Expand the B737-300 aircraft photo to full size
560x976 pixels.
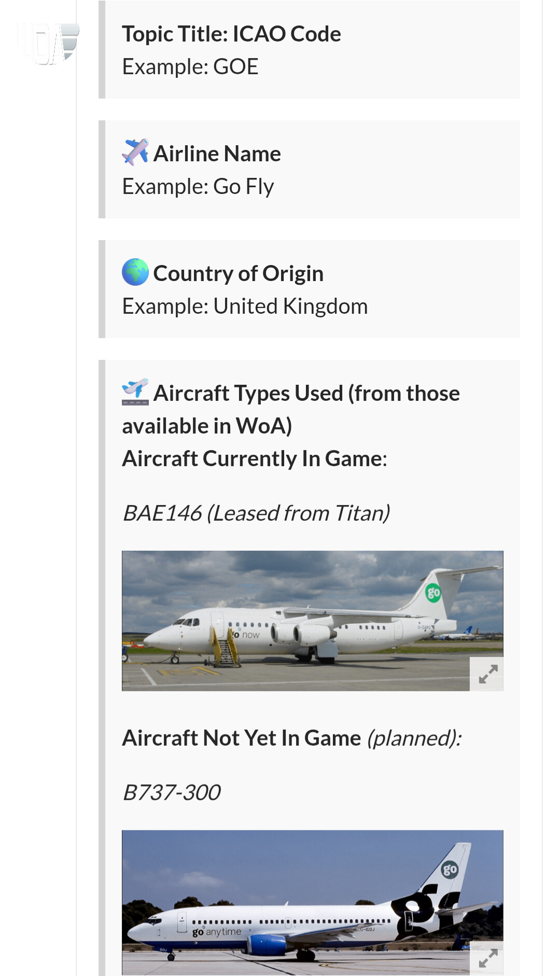pyautogui.click(x=486, y=958)
